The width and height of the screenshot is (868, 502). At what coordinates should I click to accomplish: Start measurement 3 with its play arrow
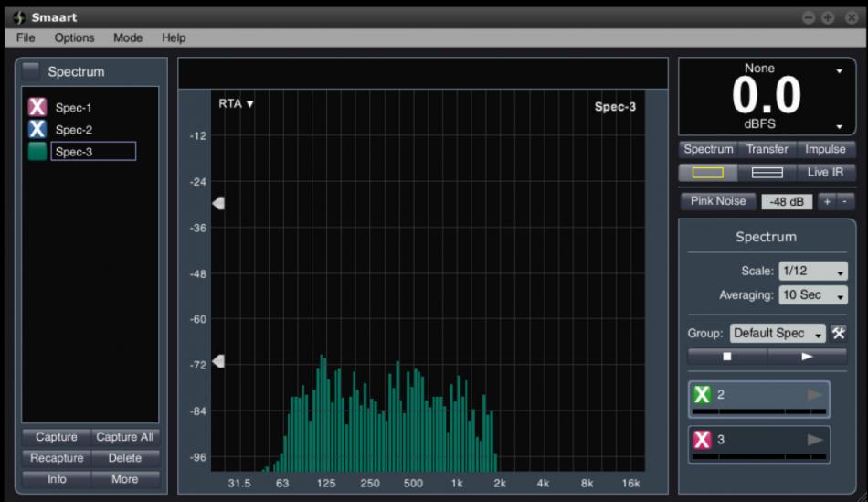pos(815,440)
